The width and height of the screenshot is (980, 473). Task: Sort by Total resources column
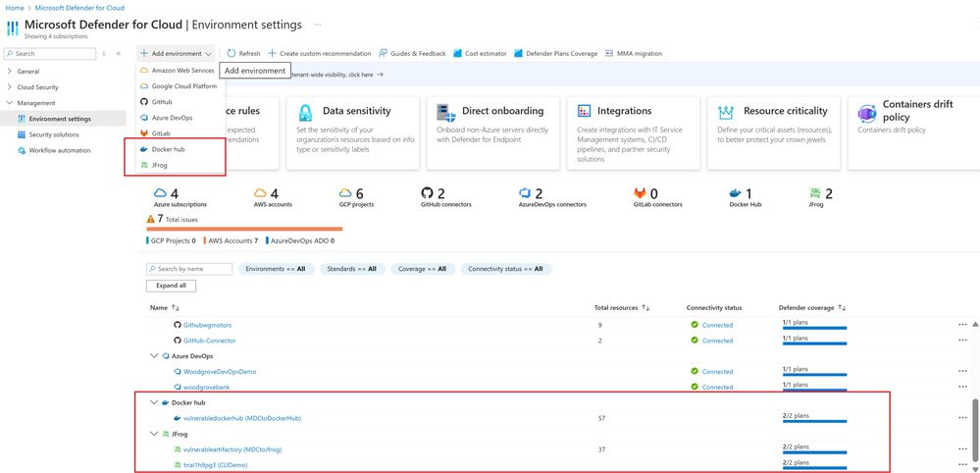coord(622,308)
